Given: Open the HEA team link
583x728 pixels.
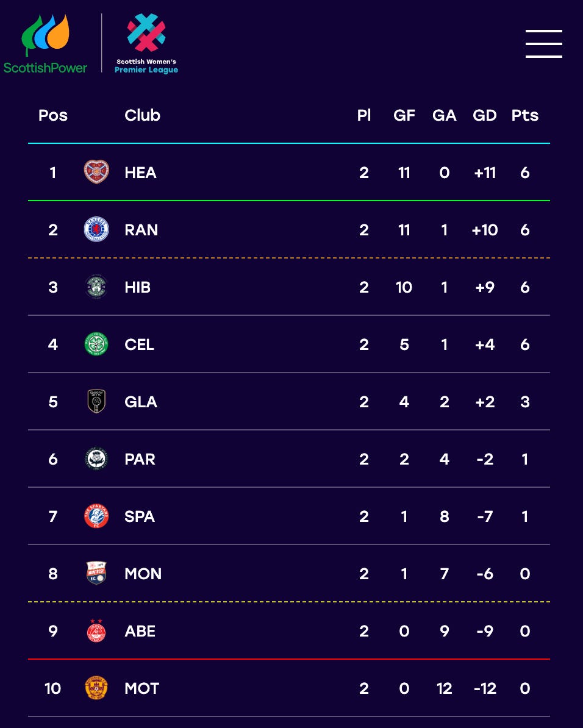Looking at the screenshot, I should click(x=140, y=173).
